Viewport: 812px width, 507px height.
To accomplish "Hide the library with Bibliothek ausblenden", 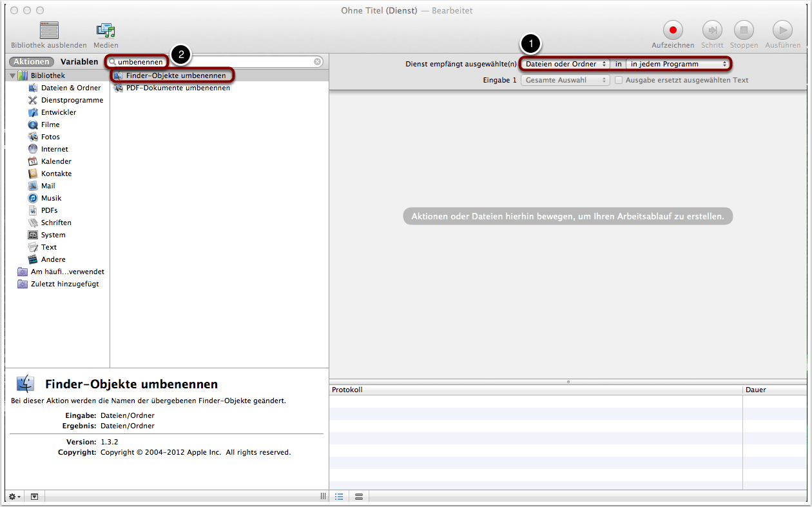I will (49, 35).
